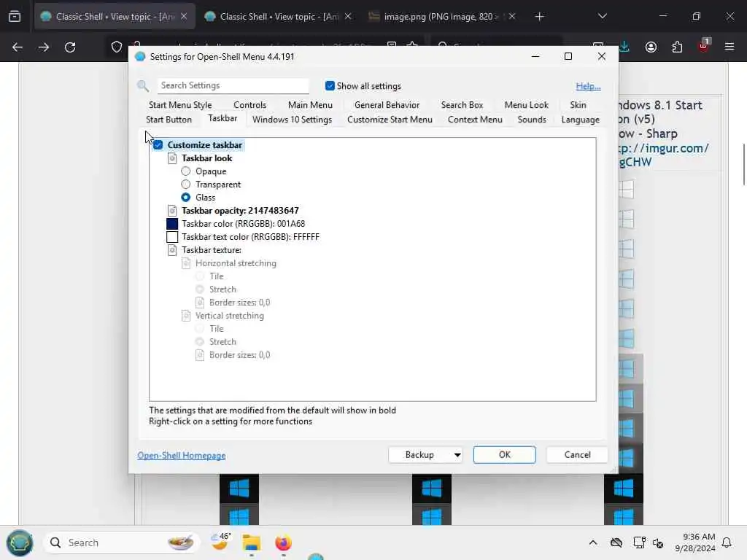Open Open-Shell Homepage link
The height and width of the screenshot is (560, 747).
(182, 456)
